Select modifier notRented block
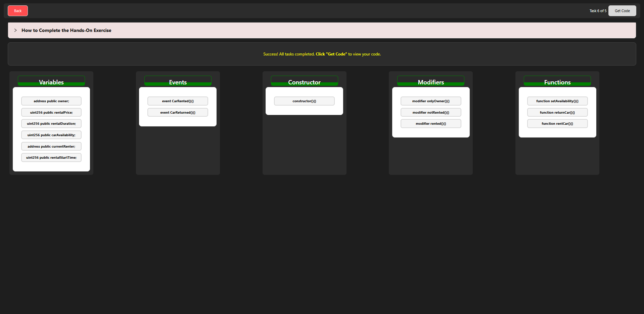 (x=430, y=112)
